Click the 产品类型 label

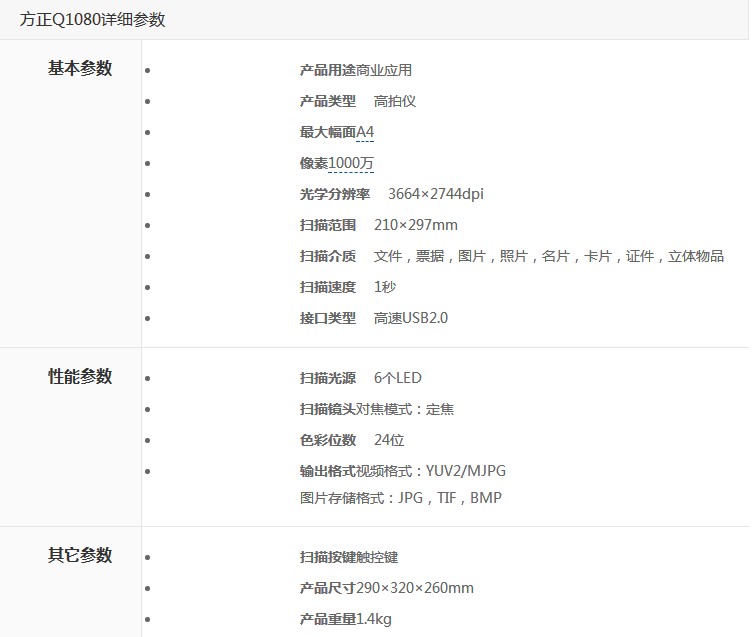coord(327,101)
